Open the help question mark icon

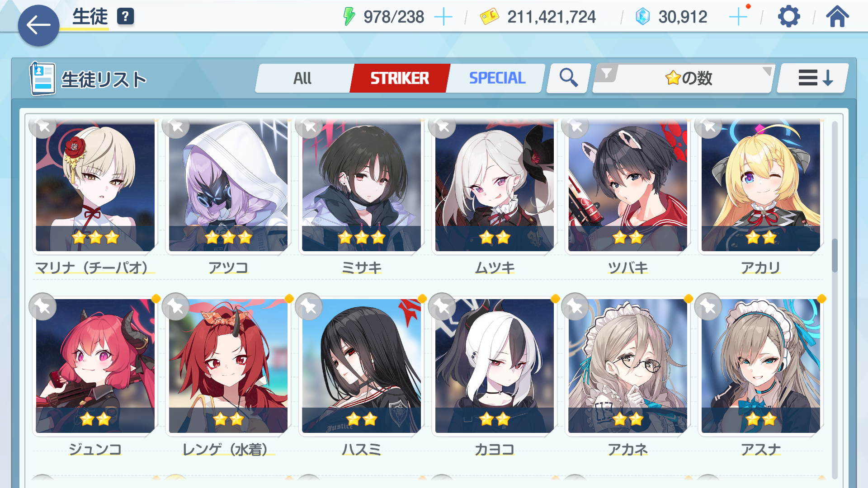tap(125, 17)
